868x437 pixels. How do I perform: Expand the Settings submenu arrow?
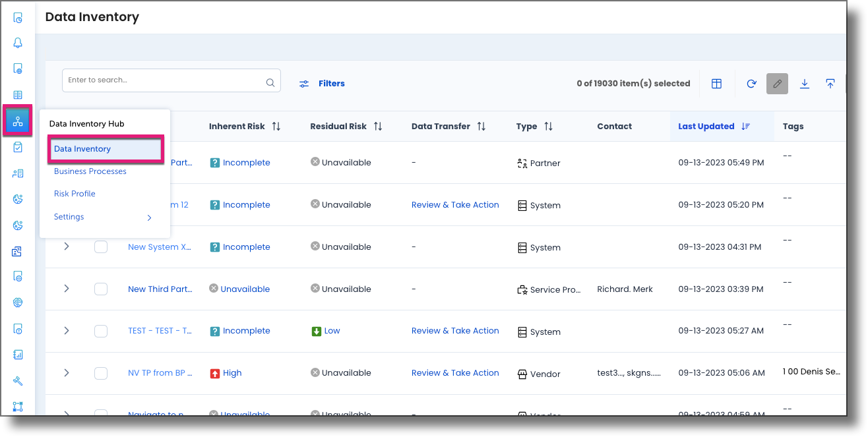pos(149,217)
